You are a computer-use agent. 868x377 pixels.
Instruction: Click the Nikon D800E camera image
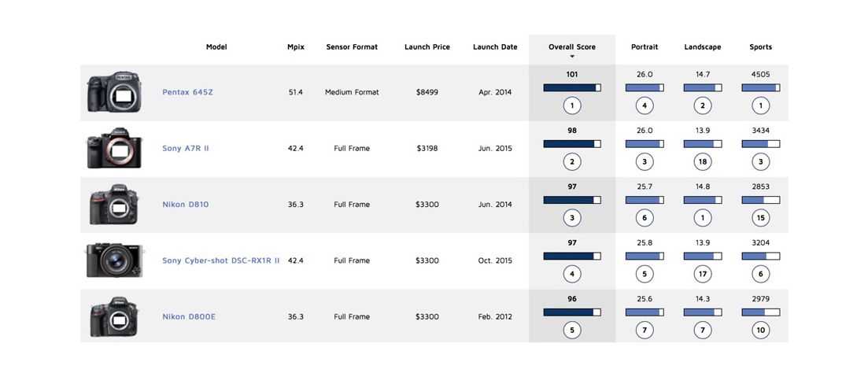point(115,316)
